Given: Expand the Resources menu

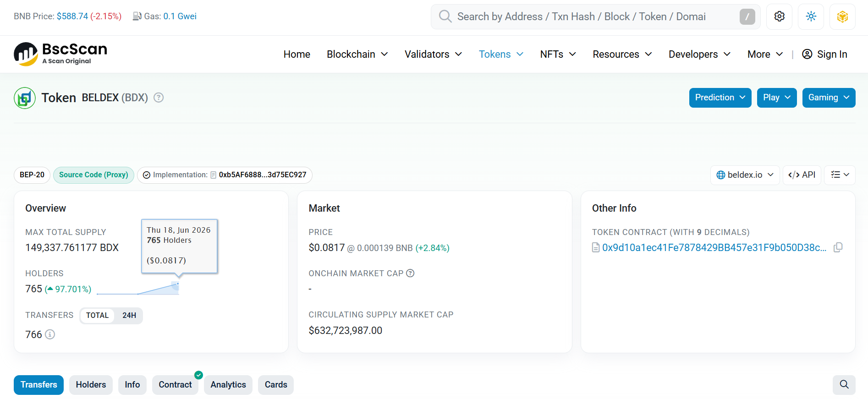Looking at the screenshot, I should point(622,54).
